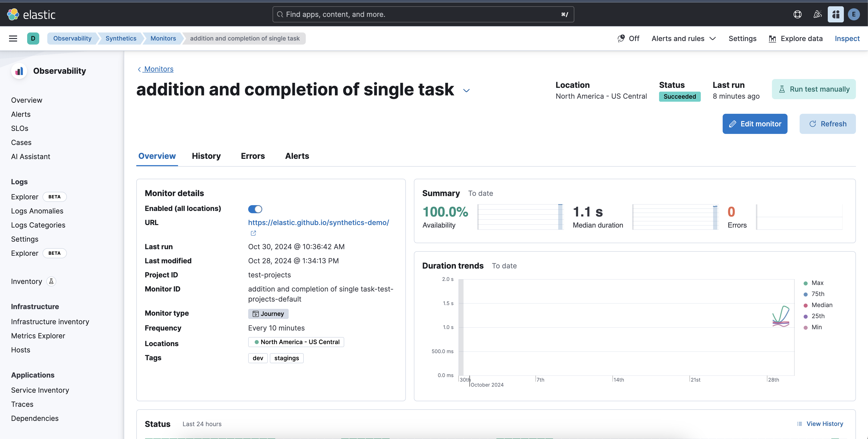The image size is (868, 439).
Task: Open the newsfeed celebration icon
Action: click(x=817, y=14)
